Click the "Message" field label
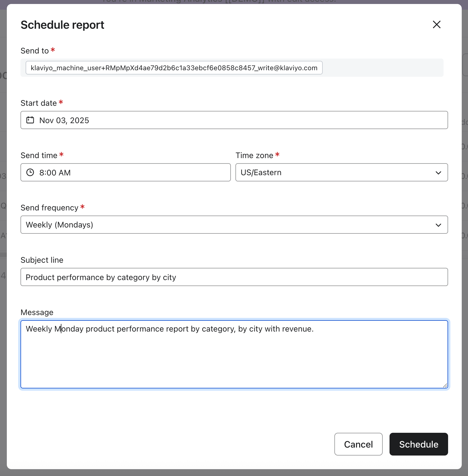Viewport: 468px width, 476px height. pyautogui.click(x=37, y=312)
